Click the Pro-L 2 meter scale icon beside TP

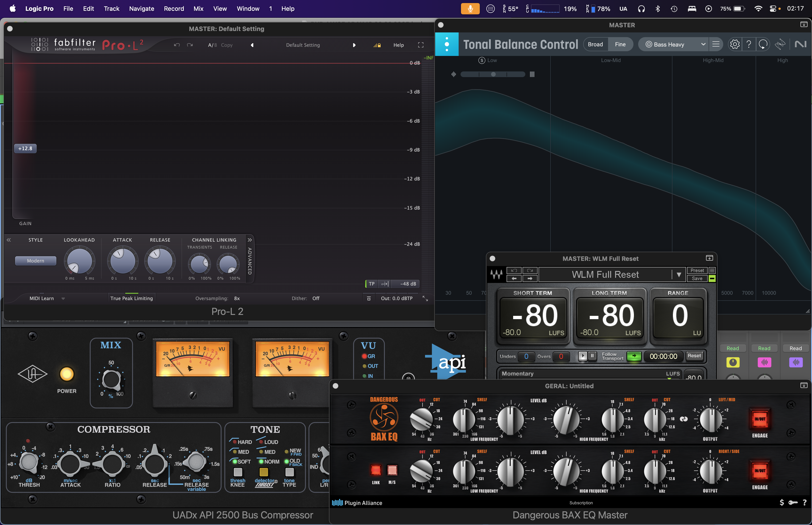(385, 284)
